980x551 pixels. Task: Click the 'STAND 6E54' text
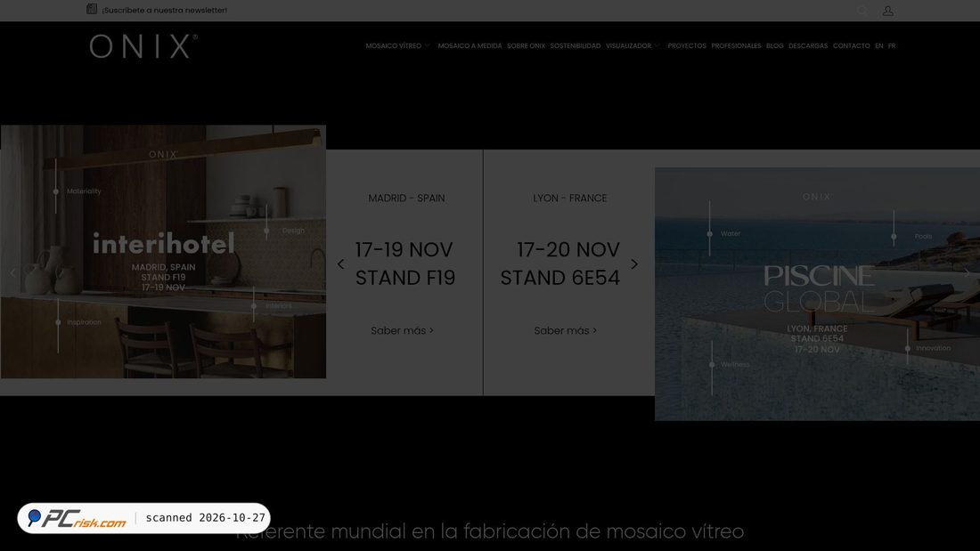click(560, 278)
